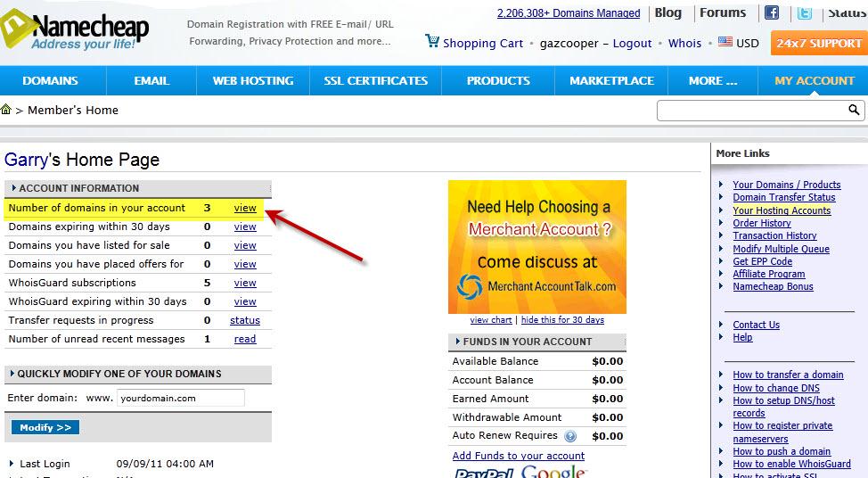Collapse the Funds In Your Account section
868x478 pixels.
click(455, 342)
